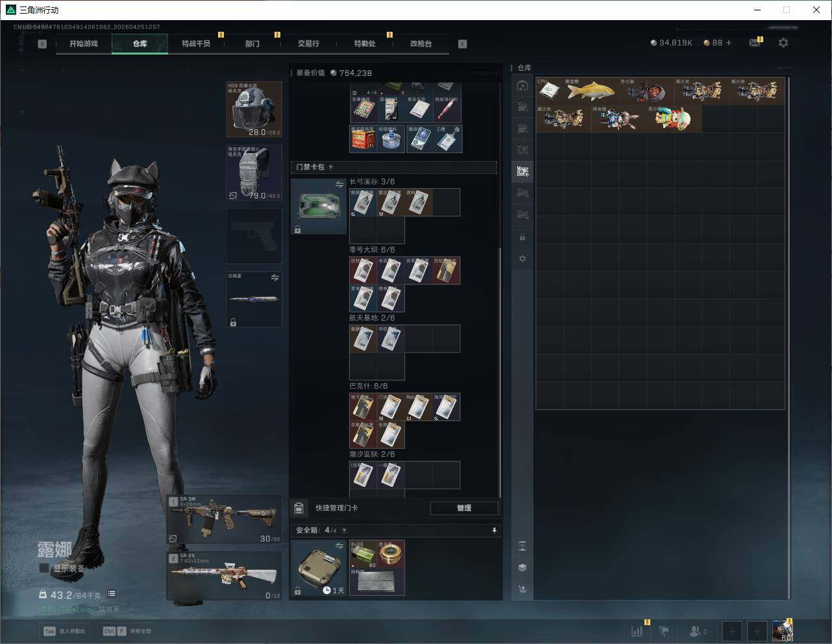
Task: Swap the keycard case via arrows icon
Action: [x=339, y=185]
